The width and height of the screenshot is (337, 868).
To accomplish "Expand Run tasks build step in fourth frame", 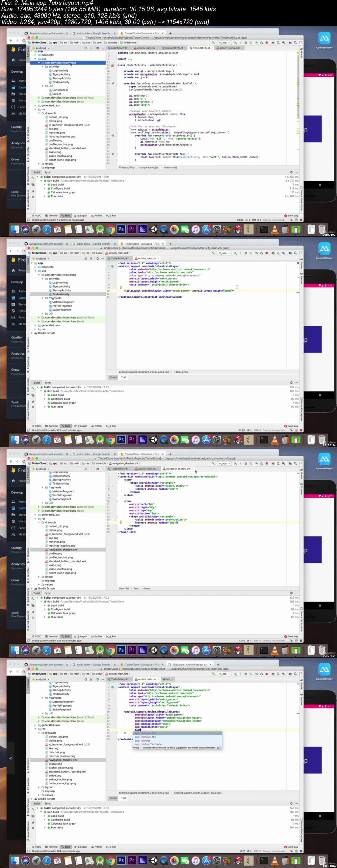I will [45, 827].
